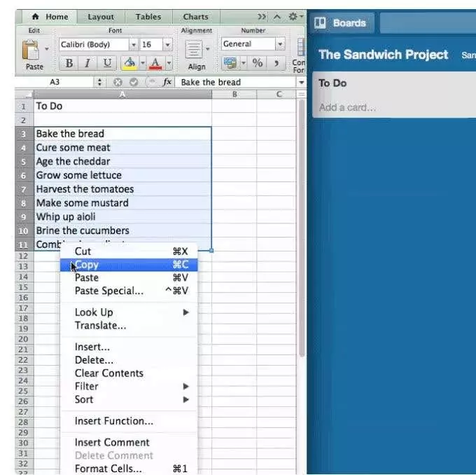
Task: Collapse the ribbon with the caret icon
Action: pyautogui.click(x=277, y=17)
